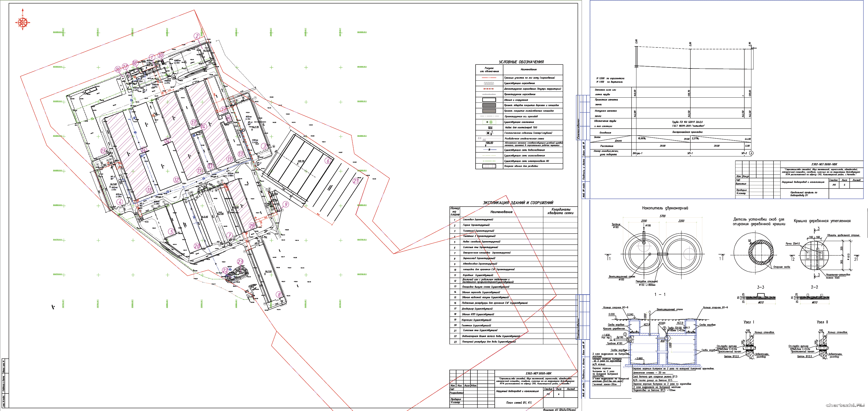The height and width of the screenshot is (411, 868).
Task: Click the dark hard pavement swatch in legend
Action: click(489, 105)
